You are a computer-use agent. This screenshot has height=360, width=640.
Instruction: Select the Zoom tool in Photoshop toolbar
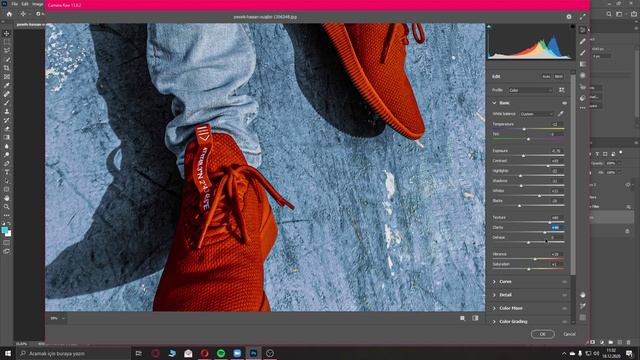point(7,207)
